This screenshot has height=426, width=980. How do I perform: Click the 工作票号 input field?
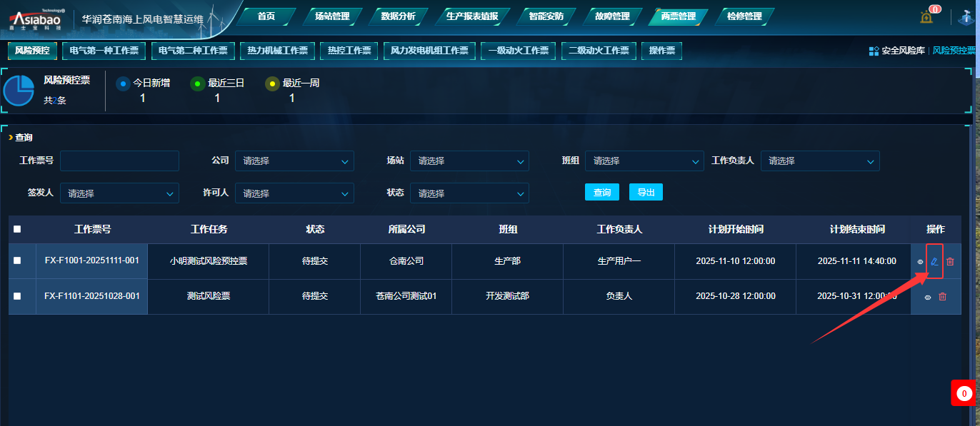(119, 161)
